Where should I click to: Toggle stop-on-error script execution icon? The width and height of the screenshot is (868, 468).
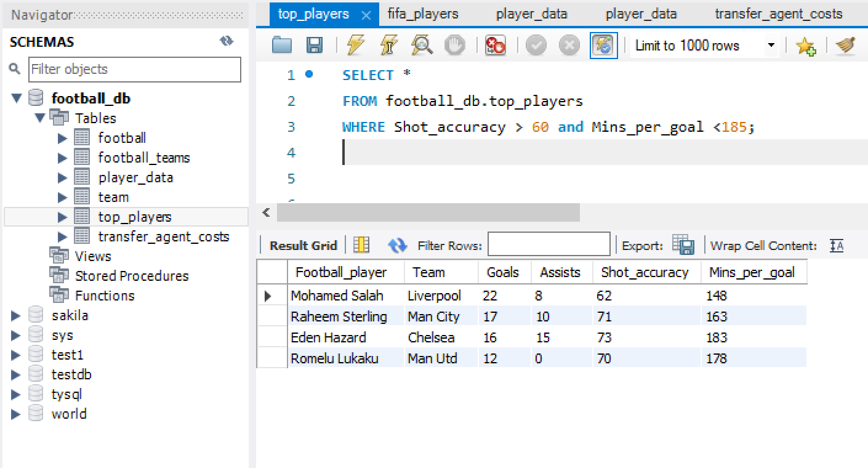[495, 46]
